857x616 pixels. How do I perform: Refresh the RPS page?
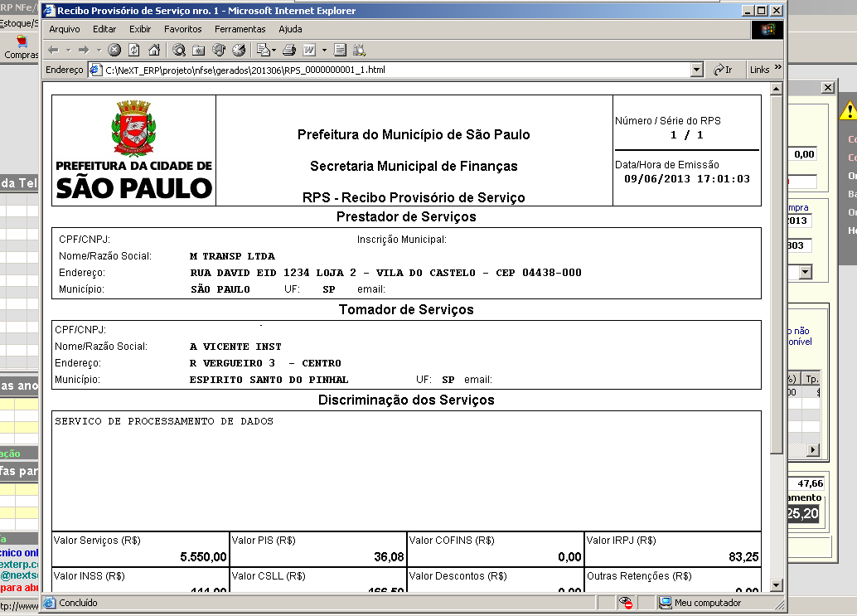coord(133,50)
